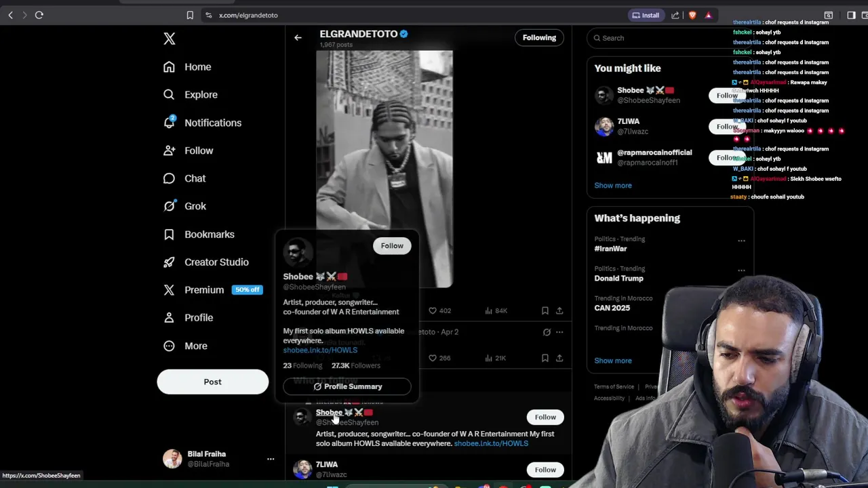This screenshot has width=868, height=488.
Task: Reload the page in the browser
Action: pyautogui.click(x=39, y=15)
